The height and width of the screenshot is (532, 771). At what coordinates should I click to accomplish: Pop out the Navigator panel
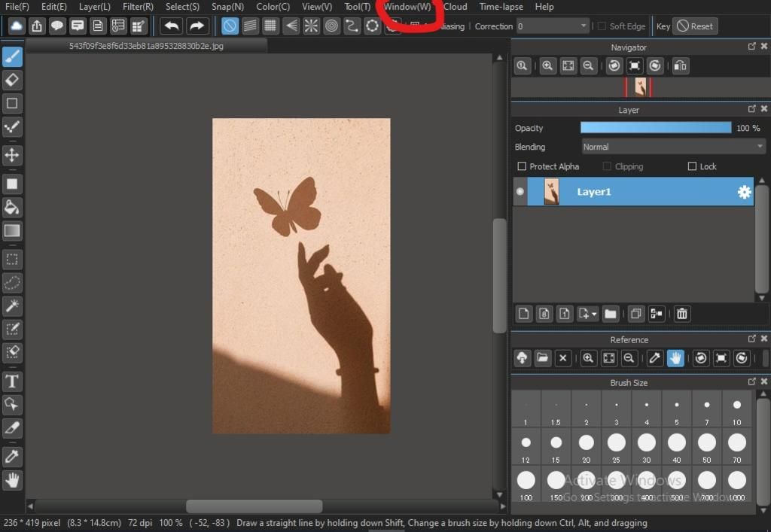pos(752,46)
